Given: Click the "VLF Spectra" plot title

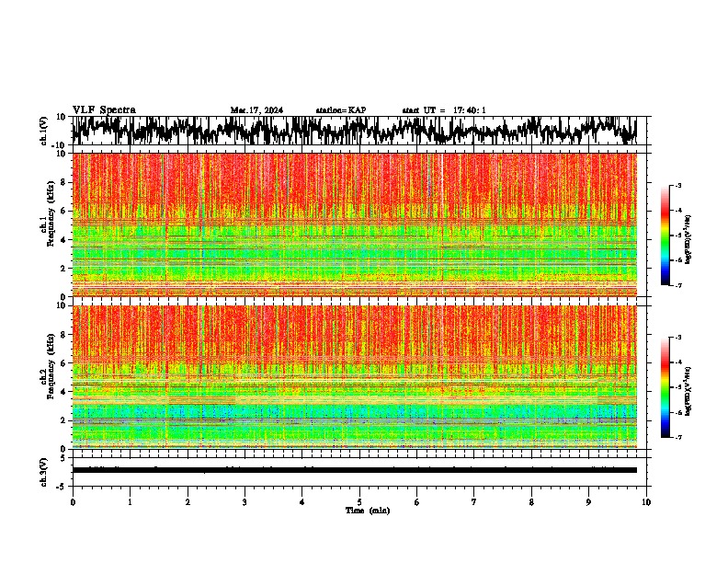Looking at the screenshot, I should pyautogui.click(x=104, y=109).
